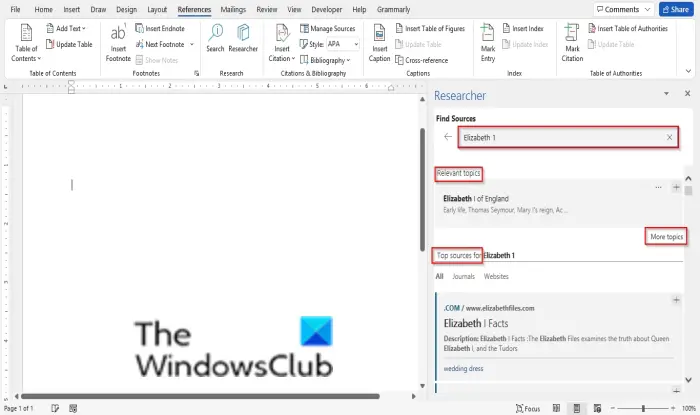Insert a footnote with the ab icon

pos(118,43)
